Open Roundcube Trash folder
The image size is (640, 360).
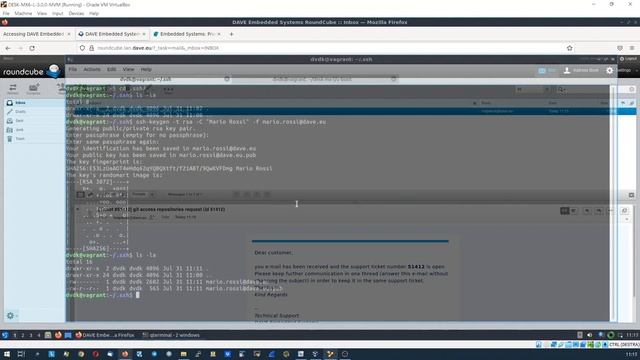tap(34, 139)
